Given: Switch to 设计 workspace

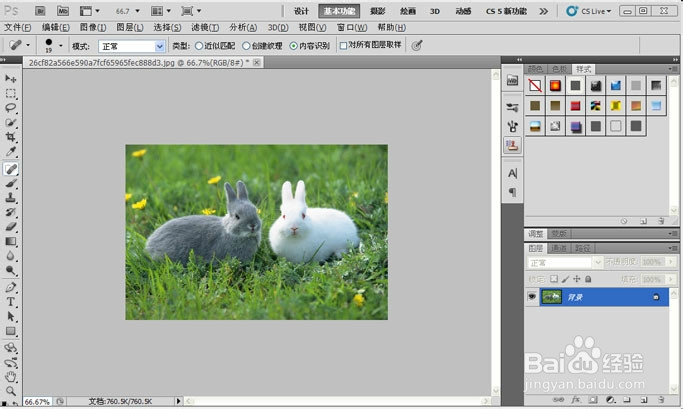Looking at the screenshot, I should point(301,11).
